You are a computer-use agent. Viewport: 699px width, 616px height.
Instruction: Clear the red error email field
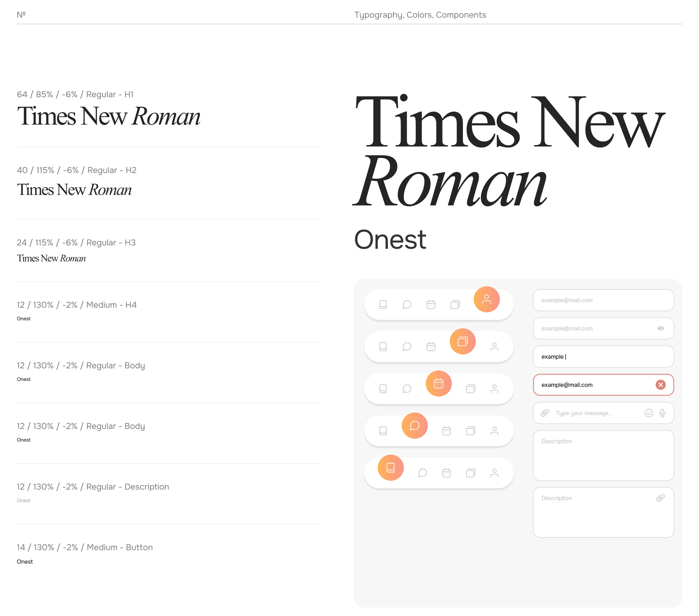point(660,384)
